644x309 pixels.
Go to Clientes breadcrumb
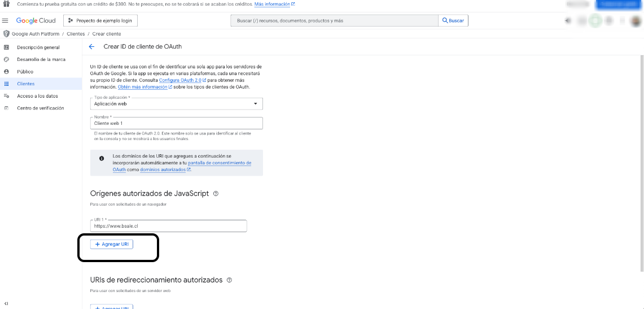tap(76, 34)
